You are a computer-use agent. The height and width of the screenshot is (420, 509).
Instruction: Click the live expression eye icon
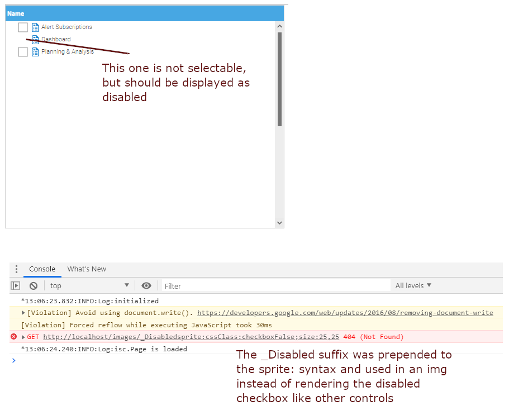(x=146, y=285)
